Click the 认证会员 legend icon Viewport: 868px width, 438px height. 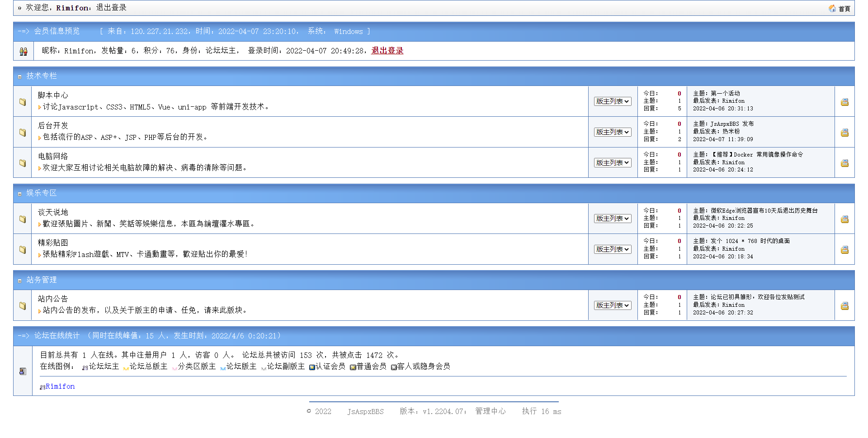tap(312, 367)
